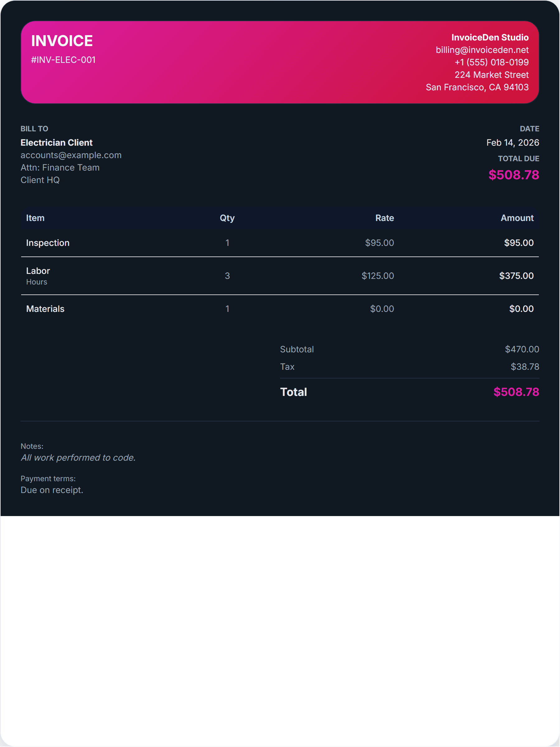Select the Materials line item
The width and height of the screenshot is (560, 747).
click(45, 309)
